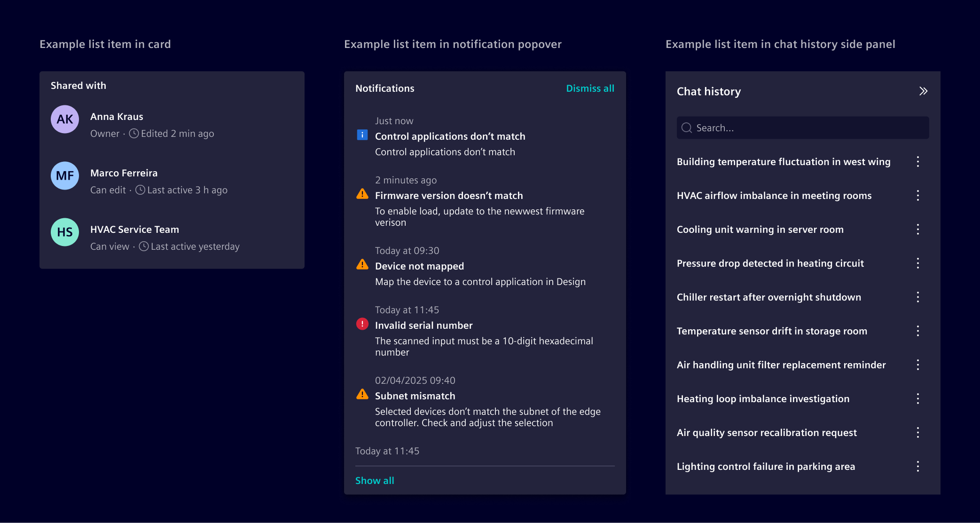The height and width of the screenshot is (523, 980).
Task: Dismiss all notifications
Action: pyautogui.click(x=590, y=88)
